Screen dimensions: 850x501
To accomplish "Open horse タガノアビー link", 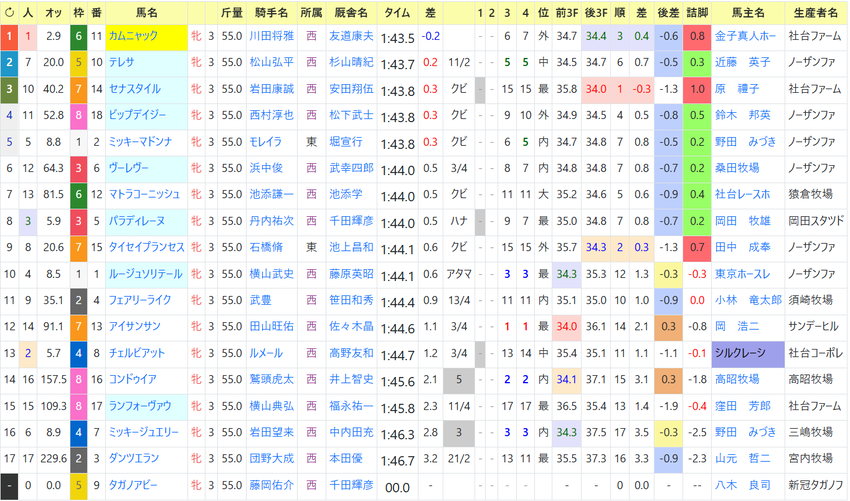I will coord(133,485).
